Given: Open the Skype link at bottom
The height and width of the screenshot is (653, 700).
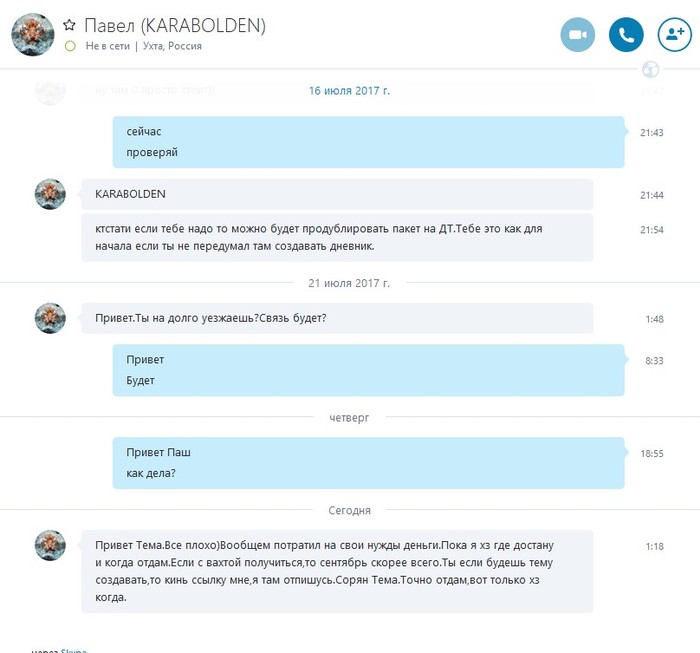Looking at the screenshot, I should [x=74, y=651].
